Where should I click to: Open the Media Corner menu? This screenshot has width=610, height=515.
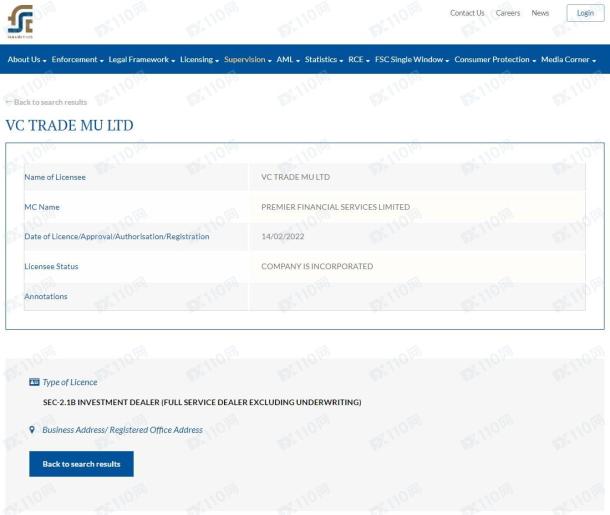click(568, 60)
